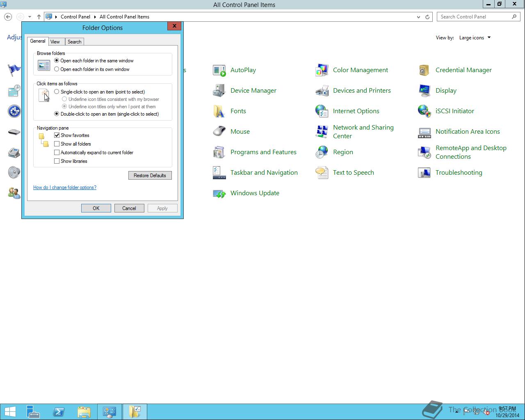The height and width of the screenshot is (420, 525).
Task: Open Notification Area Icons icon
Action: coord(425,132)
